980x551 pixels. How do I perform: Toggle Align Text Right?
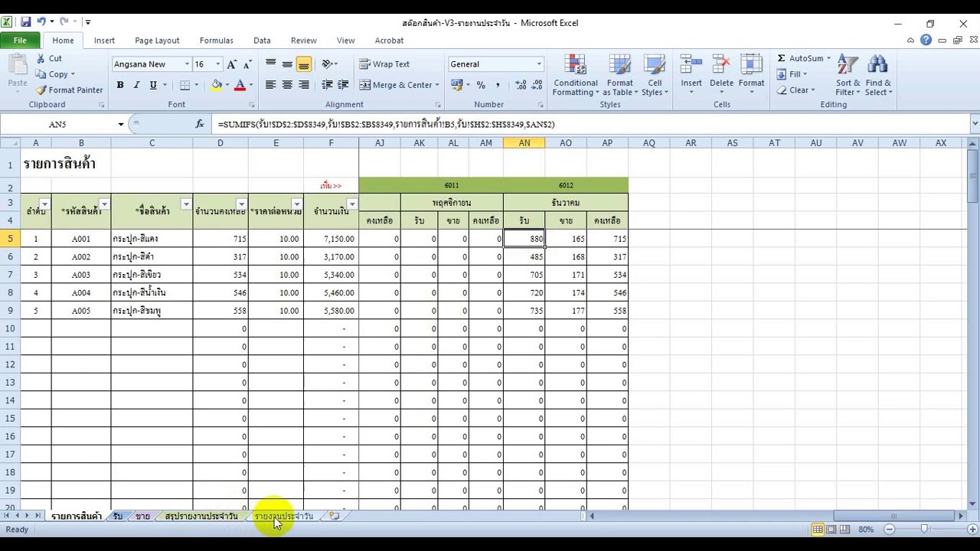[304, 85]
